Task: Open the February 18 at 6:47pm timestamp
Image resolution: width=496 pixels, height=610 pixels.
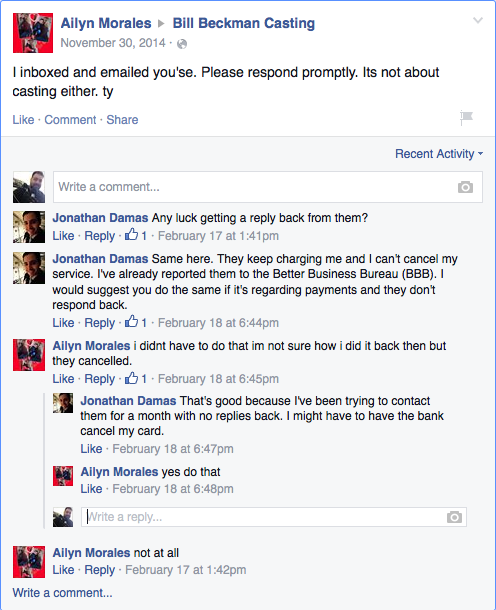Action: click(173, 449)
